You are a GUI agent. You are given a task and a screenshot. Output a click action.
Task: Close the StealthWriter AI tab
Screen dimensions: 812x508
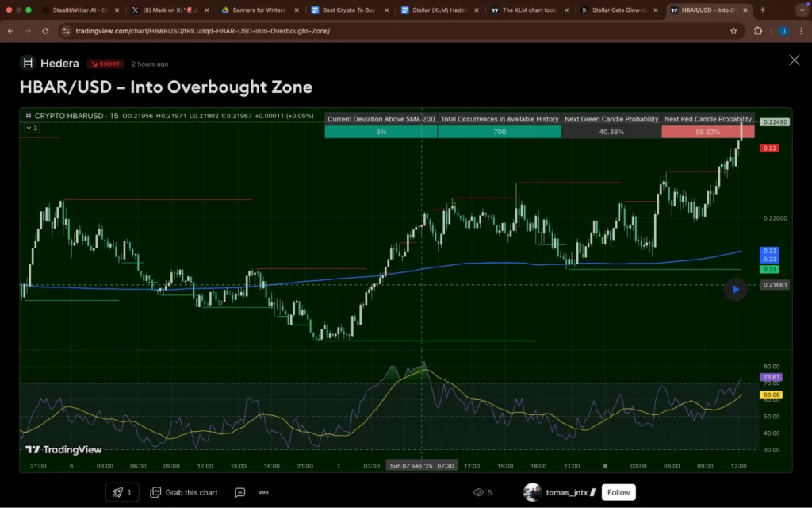point(117,10)
